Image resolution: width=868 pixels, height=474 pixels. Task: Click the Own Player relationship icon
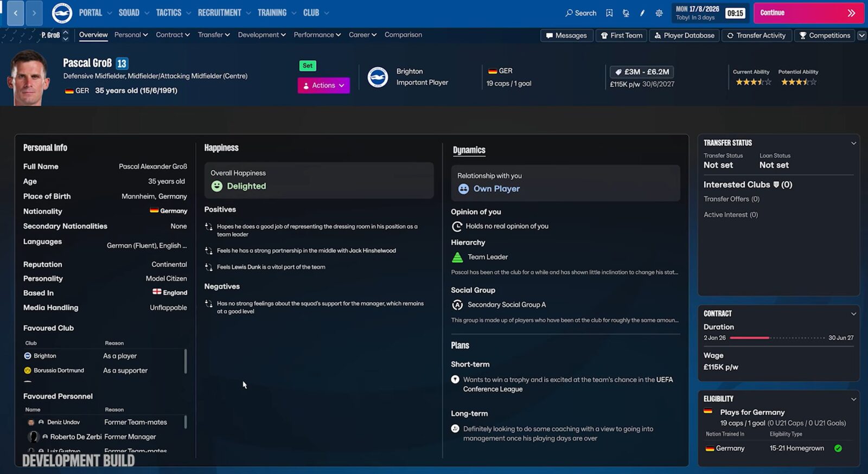(x=463, y=189)
